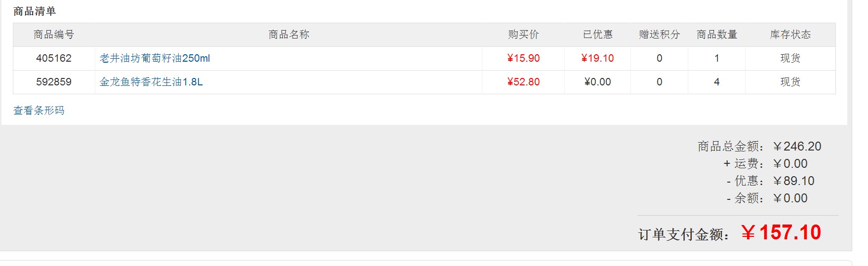Viewport: 868px width, 266px height.
Task: Click the ¥52.80 purchase price
Action: [x=523, y=82]
